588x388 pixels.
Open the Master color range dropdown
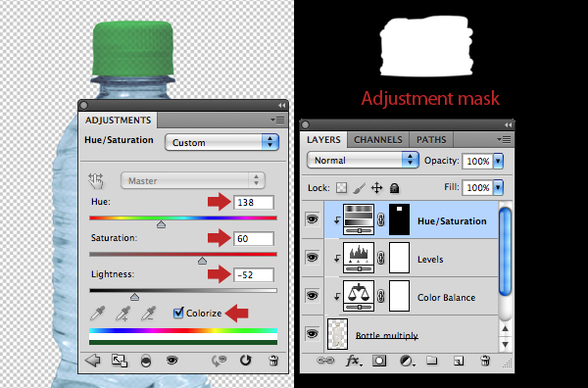[193, 180]
